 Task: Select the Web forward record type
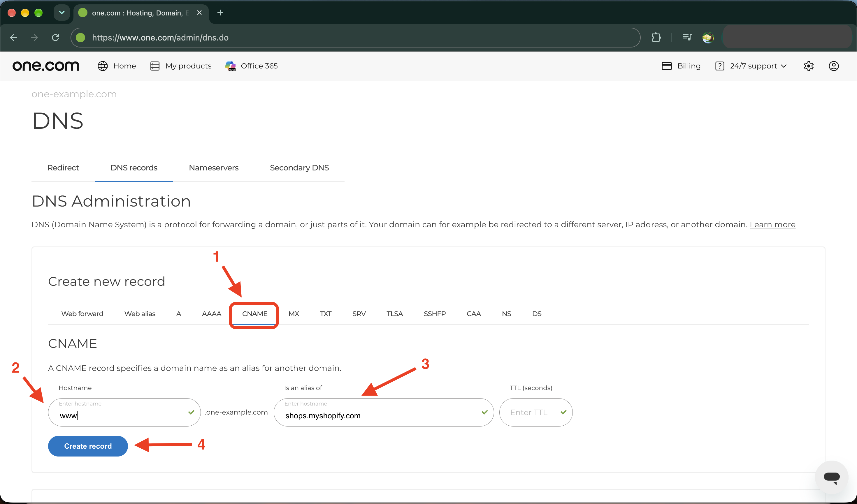tap(82, 314)
